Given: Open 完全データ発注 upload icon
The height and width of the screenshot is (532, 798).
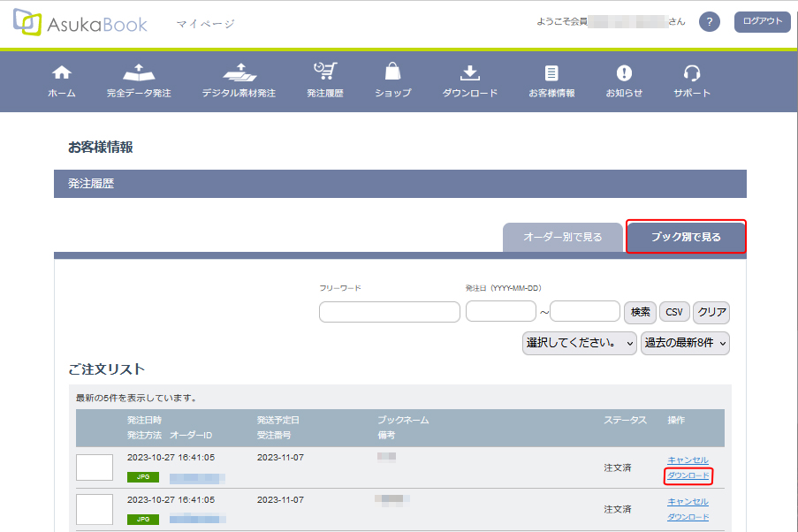Looking at the screenshot, I should click(139, 73).
